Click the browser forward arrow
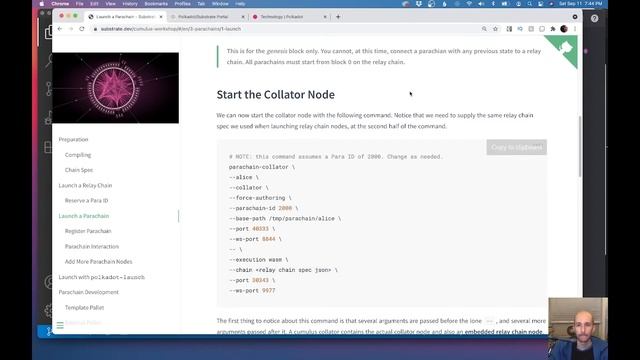The width and height of the screenshot is (640, 360). pos(71,29)
